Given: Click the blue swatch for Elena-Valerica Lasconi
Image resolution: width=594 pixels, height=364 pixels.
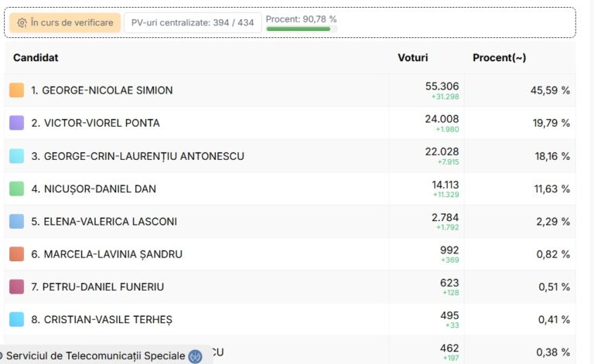Looking at the screenshot, I should [17, 221].
